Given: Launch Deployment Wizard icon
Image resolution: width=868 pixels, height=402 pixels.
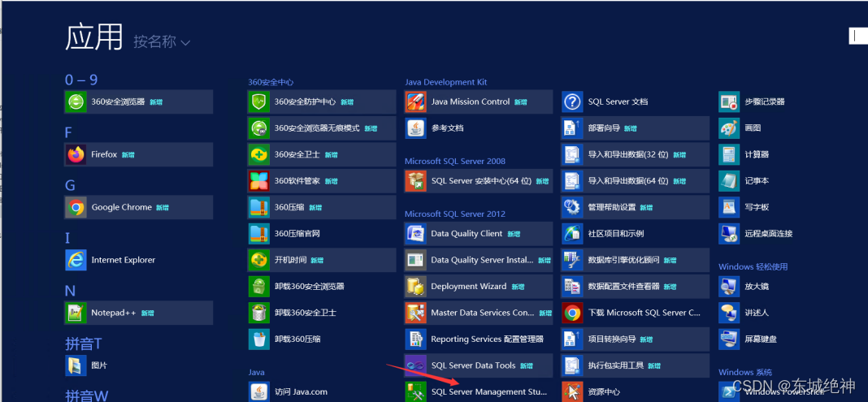Looking at the screenshot, I should pyautogui.click(x=416, y=287).
